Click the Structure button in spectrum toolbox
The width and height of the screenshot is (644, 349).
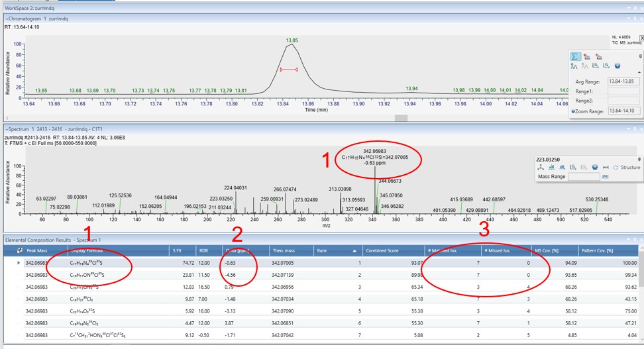pos(626,168)
